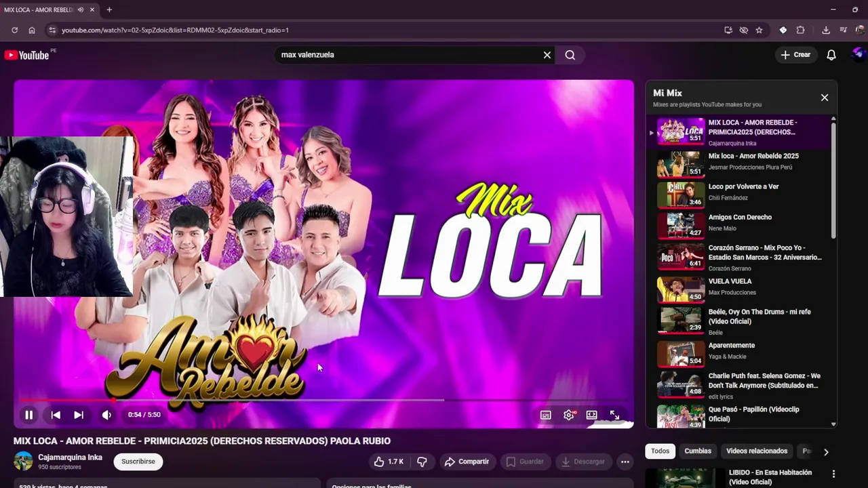Skip to the next video

coord(79,415)
